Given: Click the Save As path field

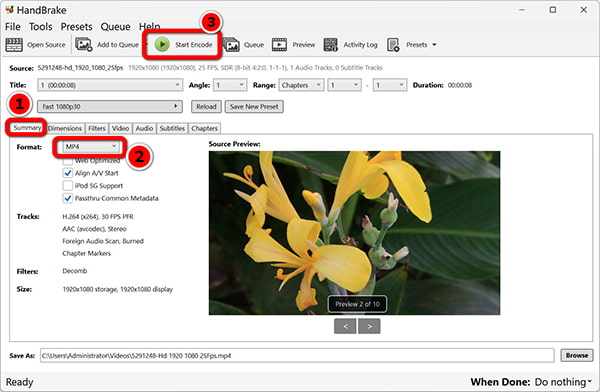Looking at the screenshot, I should click(x=297, y=356).
